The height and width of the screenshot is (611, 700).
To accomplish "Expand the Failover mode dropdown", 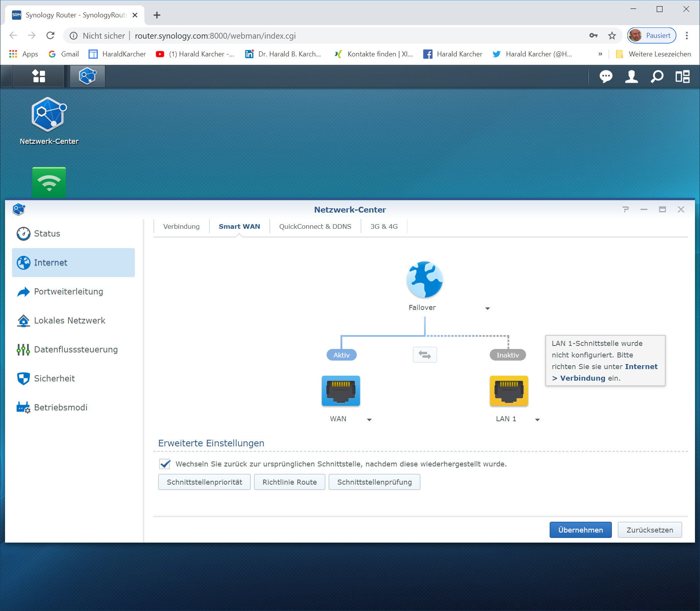I will (x=487, y=308).
